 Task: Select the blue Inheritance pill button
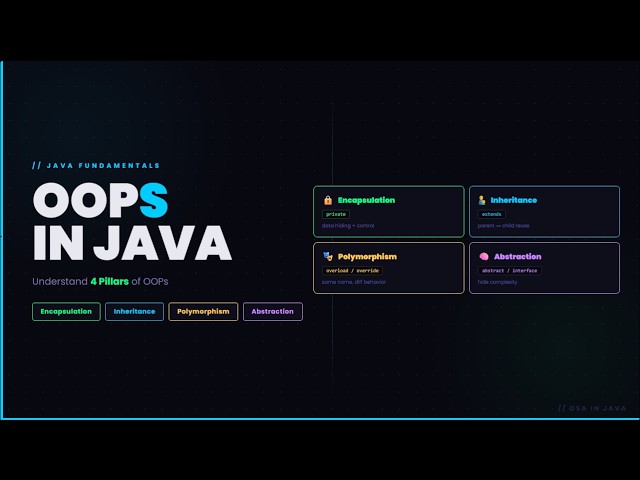134,311
